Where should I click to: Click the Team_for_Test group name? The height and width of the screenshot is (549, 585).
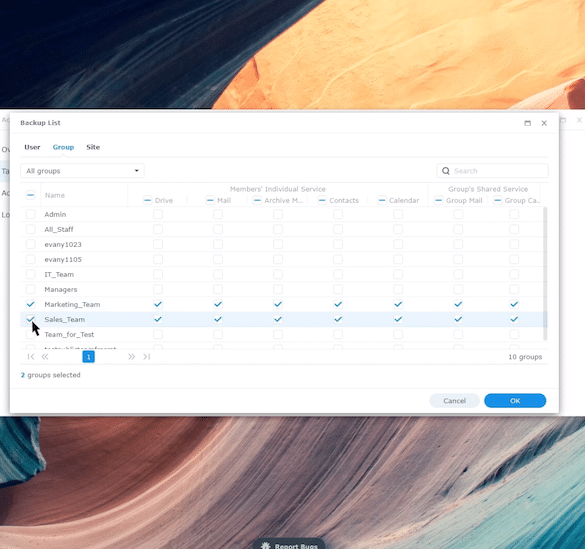[69, 335]
